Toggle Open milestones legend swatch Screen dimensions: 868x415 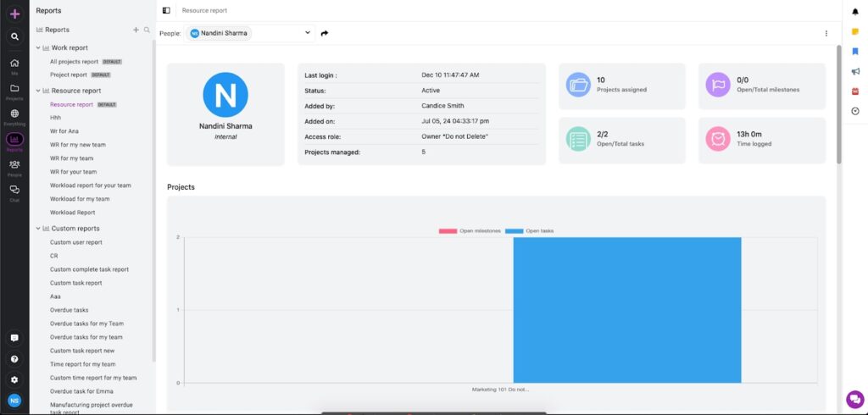(448, 230)
